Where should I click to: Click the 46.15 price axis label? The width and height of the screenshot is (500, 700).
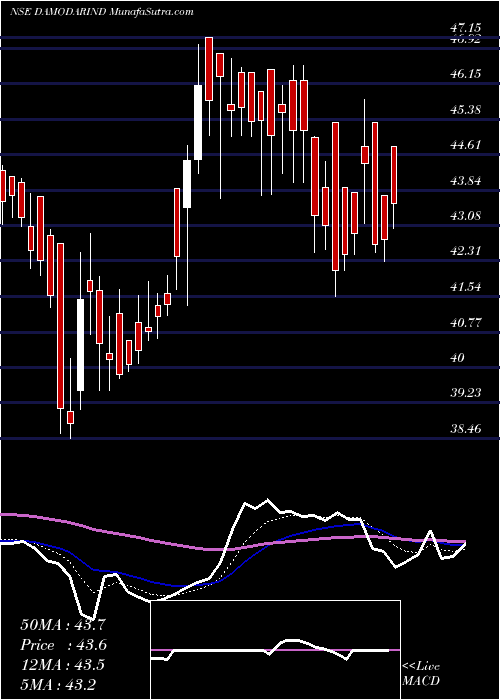pyautogui.click(x=465, y=74)
